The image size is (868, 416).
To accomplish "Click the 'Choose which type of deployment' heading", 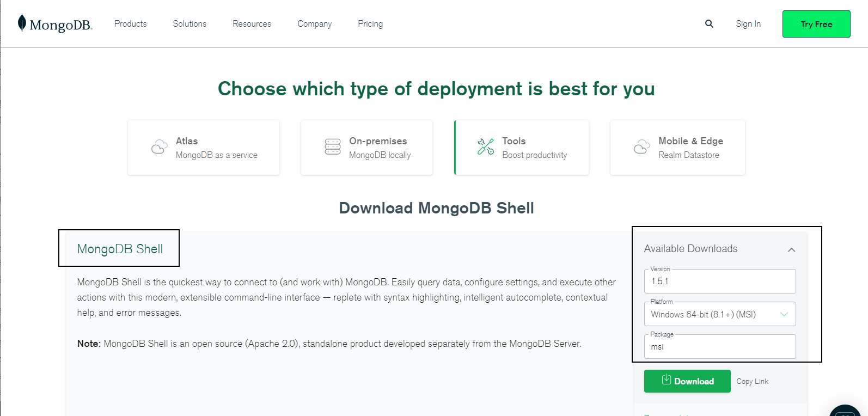I will tap(436, 89).
